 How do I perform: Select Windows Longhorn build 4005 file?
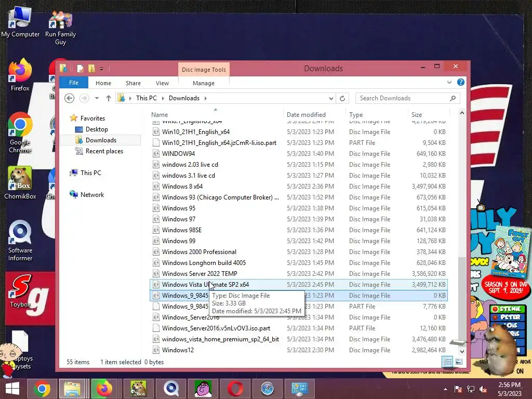[299, 262]
